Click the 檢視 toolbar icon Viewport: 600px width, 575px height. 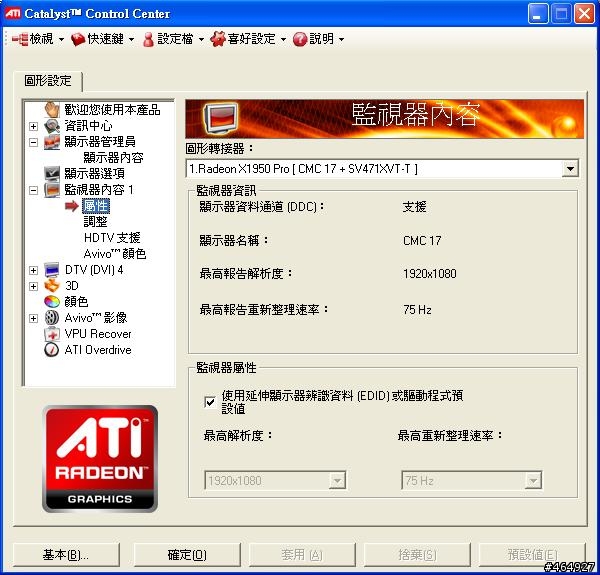(20, 39)
